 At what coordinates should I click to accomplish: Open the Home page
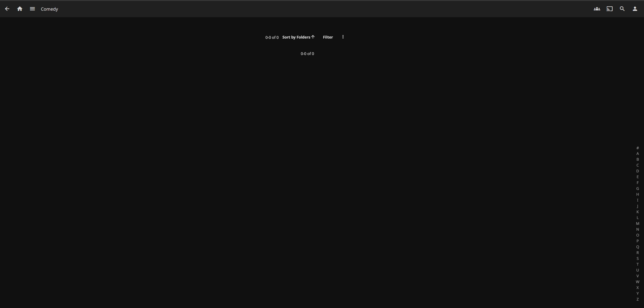pos(20,9)
